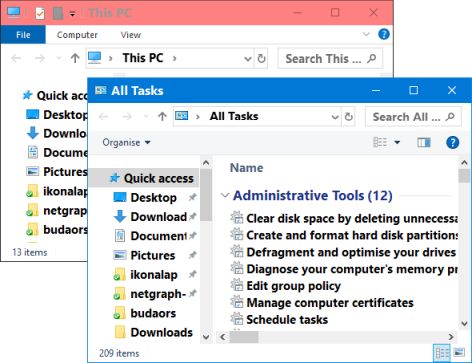Click the pin icon beside Pictures
472x363 pixels.
tap(192, 255)
